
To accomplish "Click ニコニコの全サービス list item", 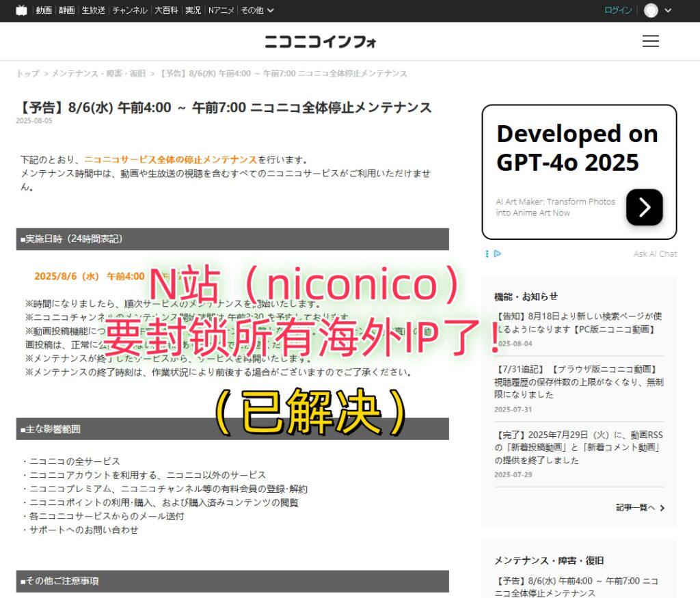I will point(70,461).
